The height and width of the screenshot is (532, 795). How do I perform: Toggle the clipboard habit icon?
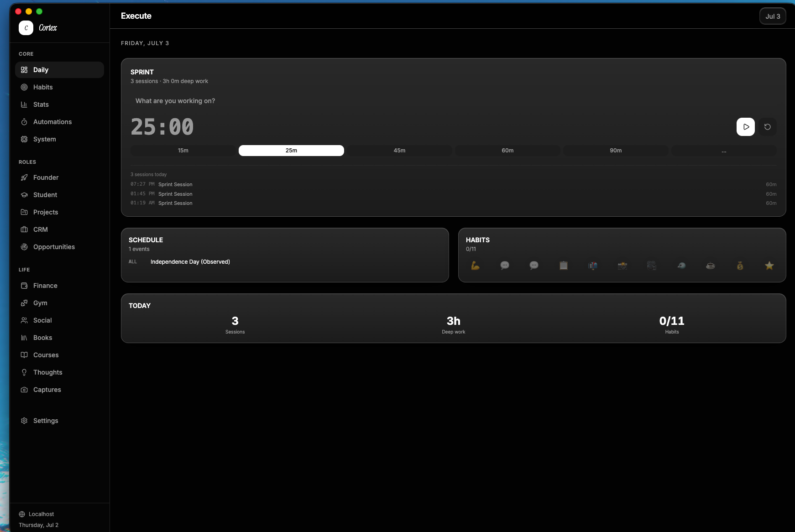[x=564, y=266]
